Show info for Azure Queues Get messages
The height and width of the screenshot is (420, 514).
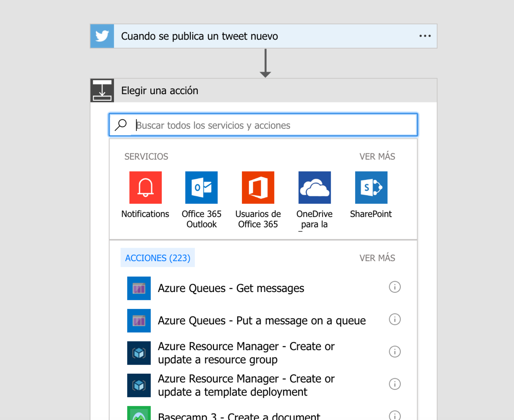click(395, 287)
